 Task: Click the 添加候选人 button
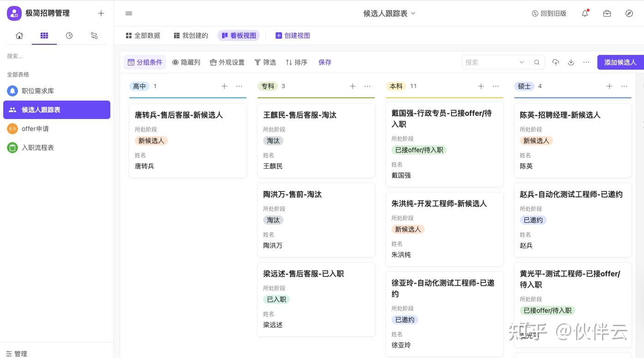620,62
